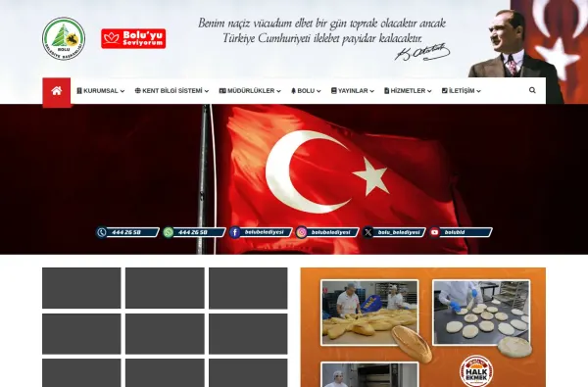Click the Facebook icon
The image size is (588, 387).
235,232
